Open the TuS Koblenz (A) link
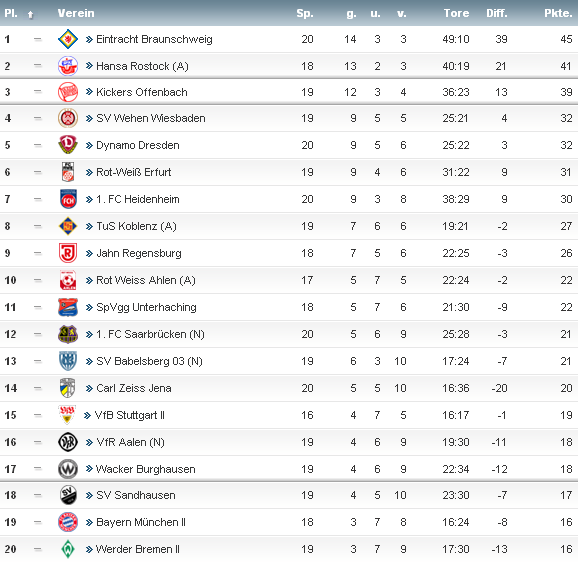Image resolution: width=578 pixels, height=562 pixels. click(x=136, y=226)
